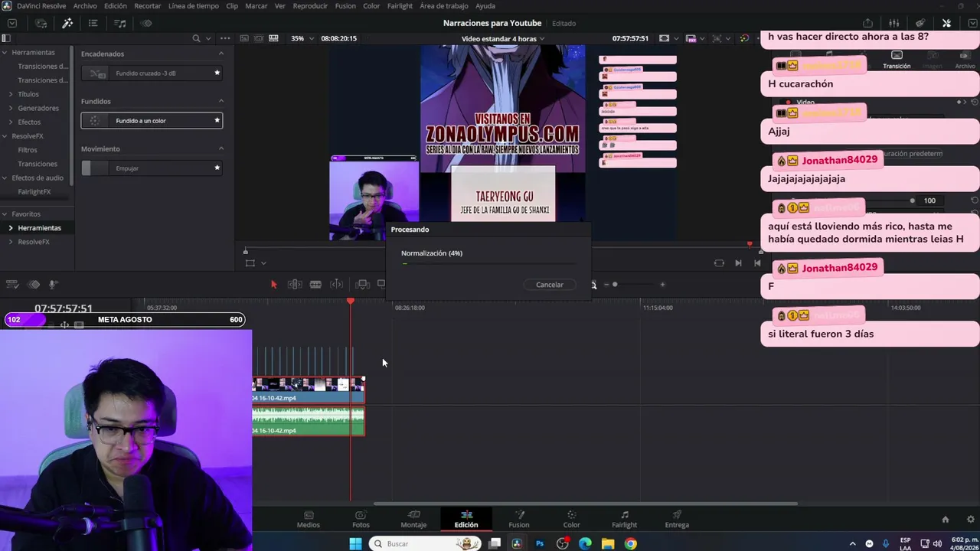Image resolution: width=980 pixels, height=551 pixels.
Task: Go to project manager home icon
Action: [x=946, y=520]
